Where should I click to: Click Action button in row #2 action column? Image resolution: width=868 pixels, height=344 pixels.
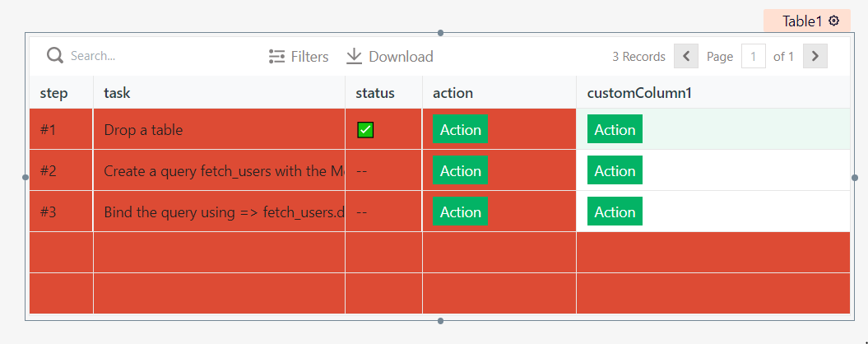point(460,171)
